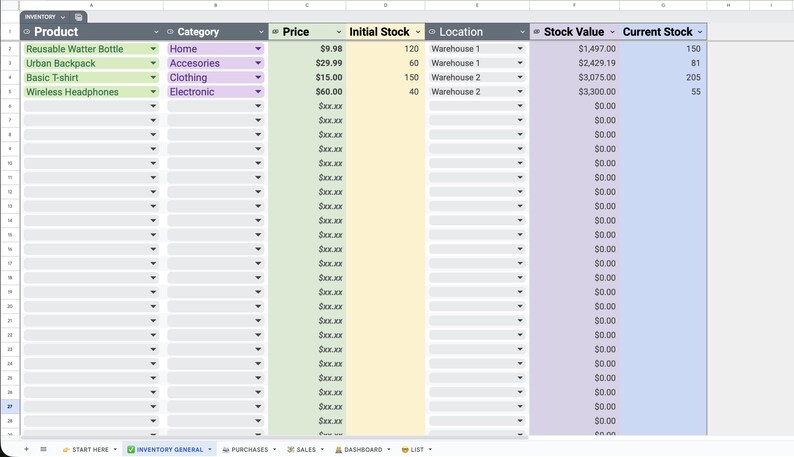Select column G header letter
The height and width of the screenshot is (457, 794).
pyautogui.click(x=663, y=5)
